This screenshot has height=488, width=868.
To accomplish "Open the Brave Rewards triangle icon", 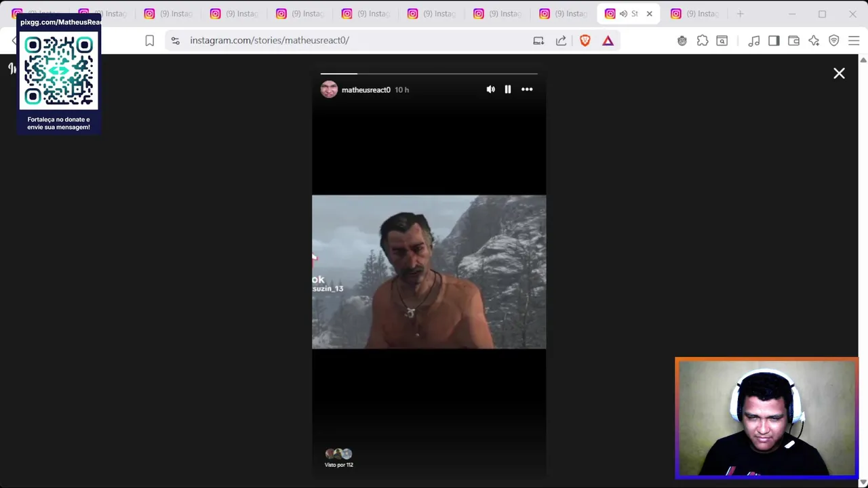I will [608, 41].
